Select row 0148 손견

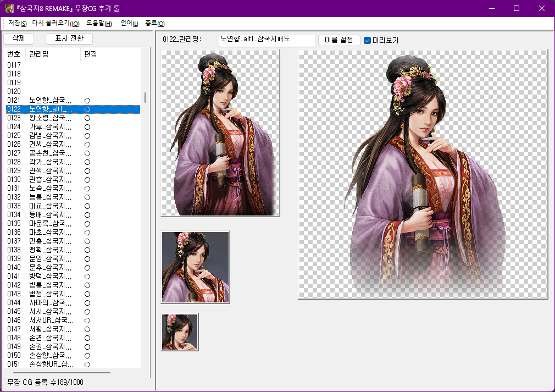(73, 338)
